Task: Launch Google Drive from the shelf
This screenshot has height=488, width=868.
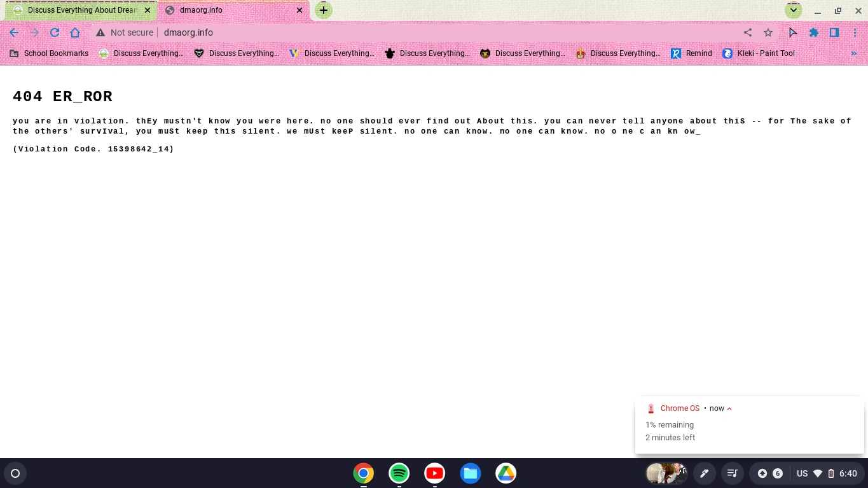Action: coord(506,473)
